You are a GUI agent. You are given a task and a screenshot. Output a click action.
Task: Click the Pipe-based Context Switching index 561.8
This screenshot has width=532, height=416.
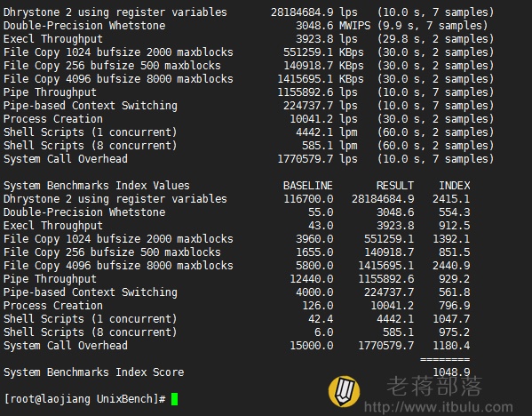(455, 292)
